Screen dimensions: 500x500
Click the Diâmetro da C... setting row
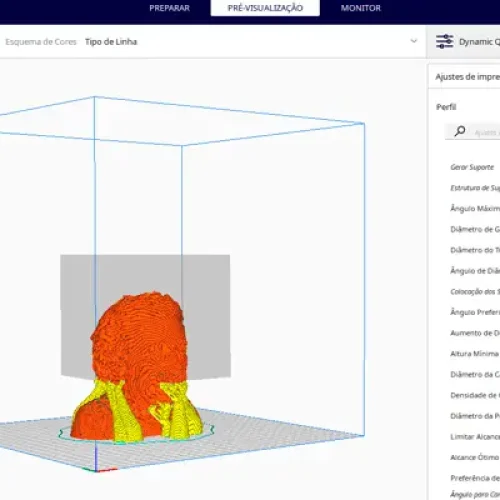tap(475, 374)
